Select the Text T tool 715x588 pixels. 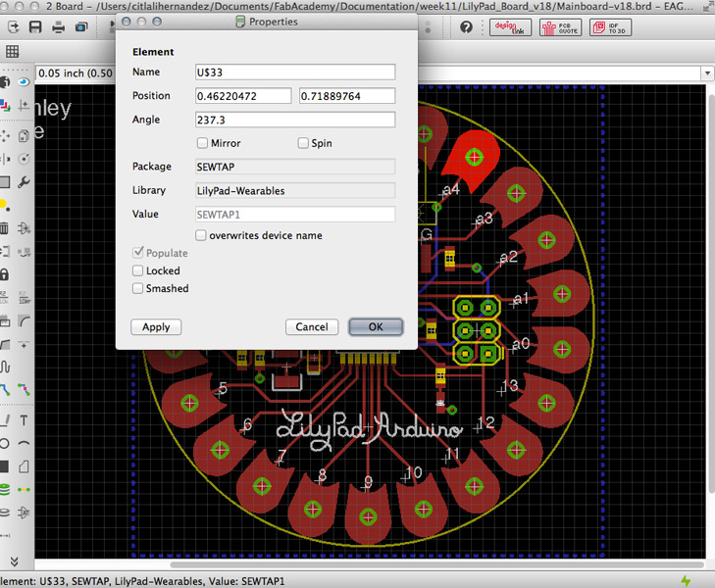click(24, 420)
